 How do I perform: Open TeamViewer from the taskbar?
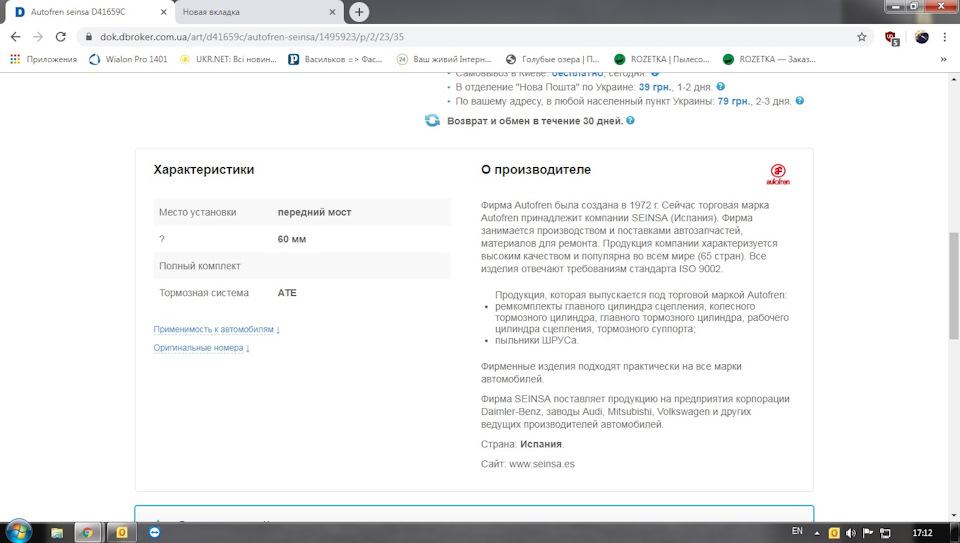point(154,533)
